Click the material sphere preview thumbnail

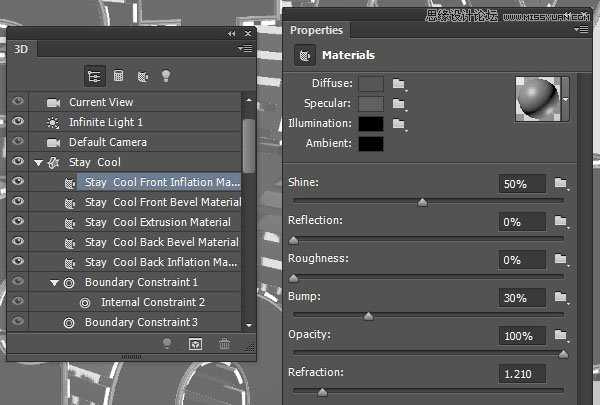(538, 99)
